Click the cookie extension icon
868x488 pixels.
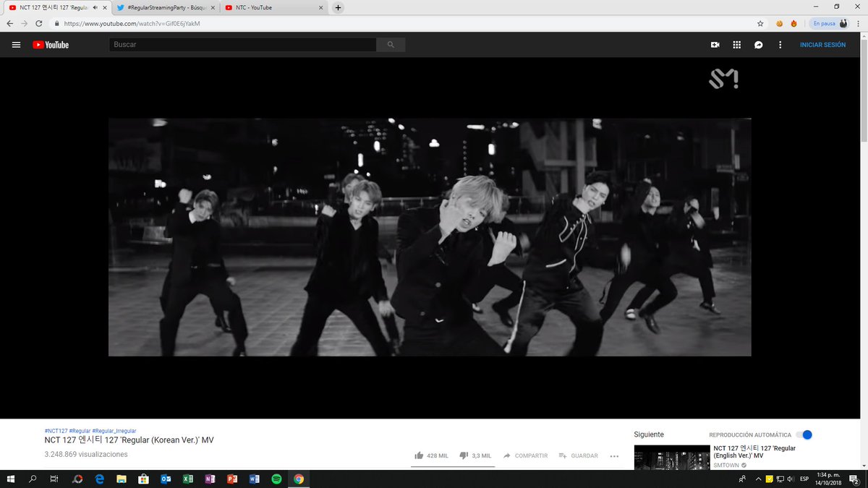click(x=780, y=23)
